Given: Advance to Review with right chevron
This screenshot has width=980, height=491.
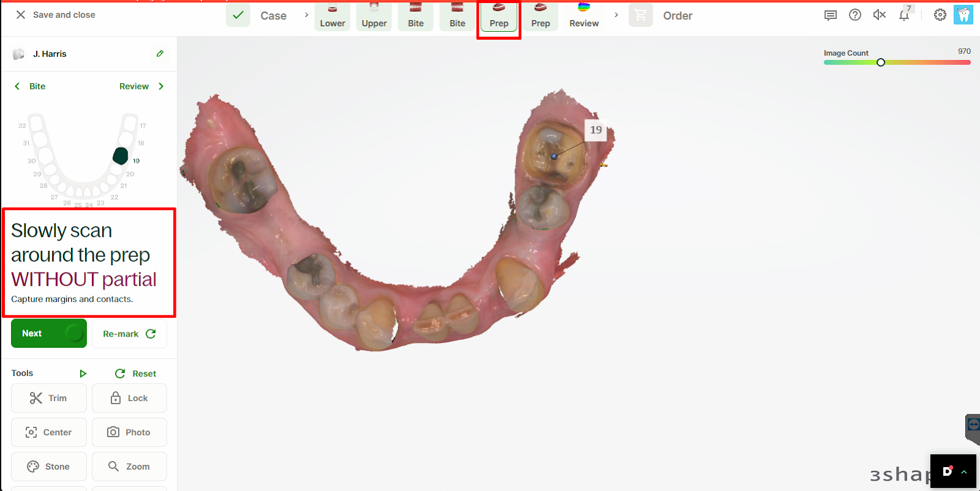Looking at the screenshot, I should pos(161,86).
